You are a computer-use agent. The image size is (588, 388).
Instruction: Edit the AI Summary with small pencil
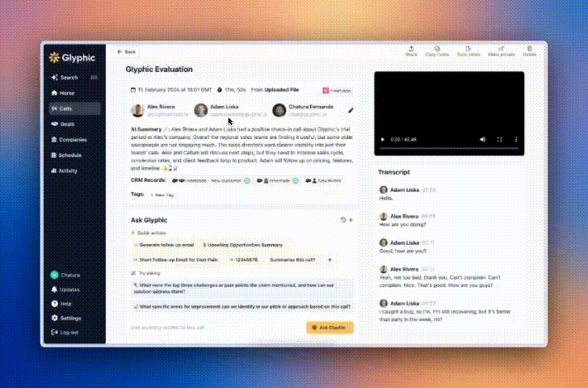[166, 129]
